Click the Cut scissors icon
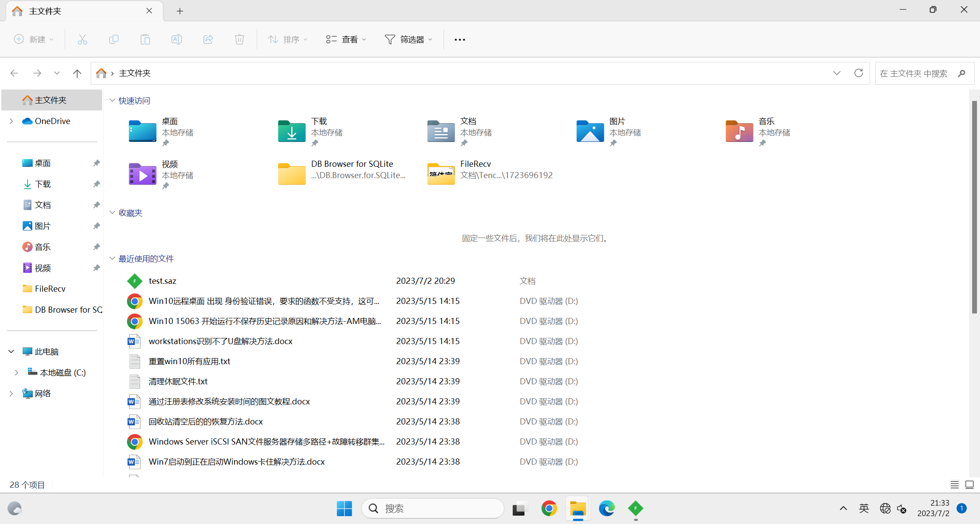980x524 pixels. tap(82, 39)
